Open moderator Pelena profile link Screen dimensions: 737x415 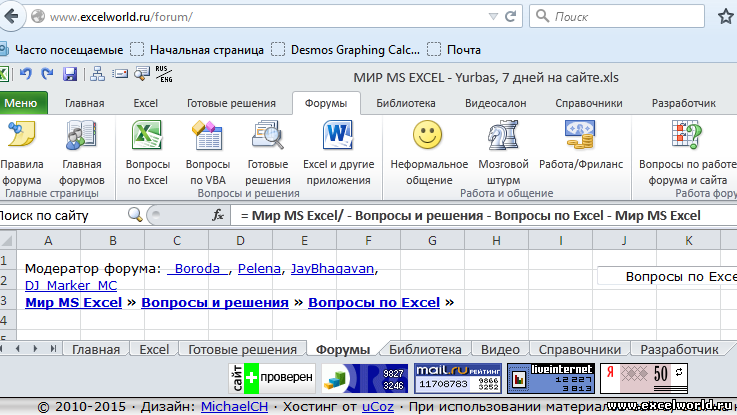pyautogui.click(x=259, y=268)
